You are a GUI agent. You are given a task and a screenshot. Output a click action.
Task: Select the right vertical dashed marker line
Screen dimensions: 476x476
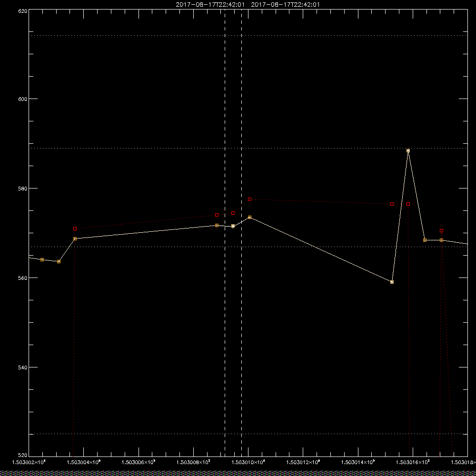coord(242,232)
